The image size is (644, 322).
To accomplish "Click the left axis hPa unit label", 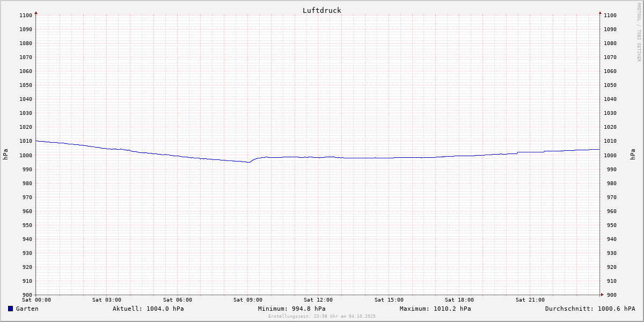I will click(5, 155).
